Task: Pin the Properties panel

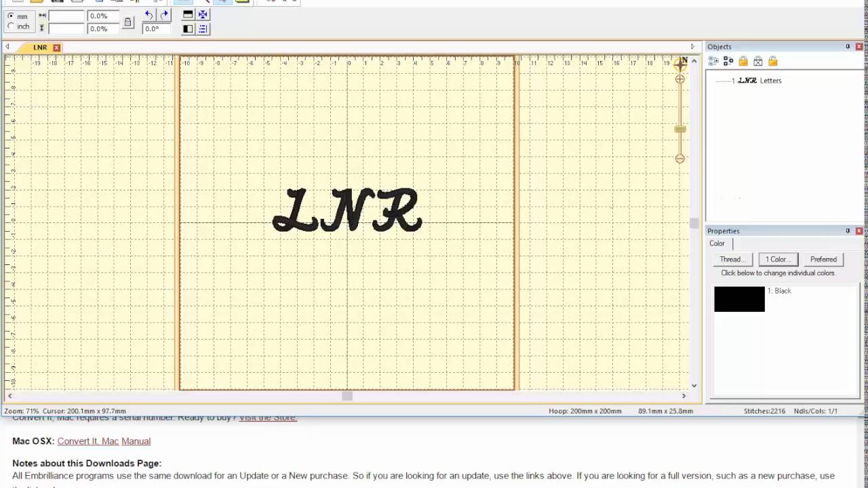Action: pos(848,231)
